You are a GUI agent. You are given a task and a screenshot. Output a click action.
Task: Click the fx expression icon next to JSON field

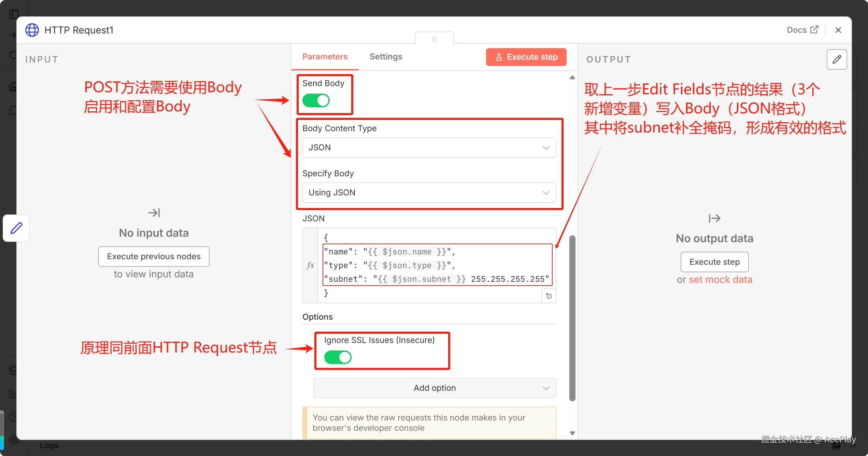[x=310, y=265]
